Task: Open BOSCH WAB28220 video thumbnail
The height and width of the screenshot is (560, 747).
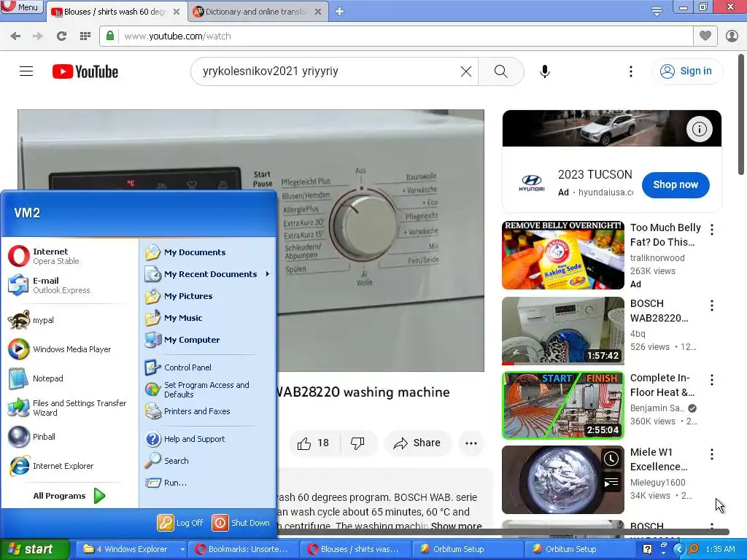Action: (562, 331)
